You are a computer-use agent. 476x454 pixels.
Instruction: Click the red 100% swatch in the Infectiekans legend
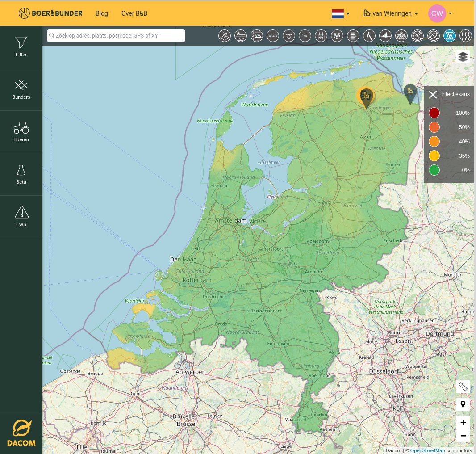click(434, 113)
